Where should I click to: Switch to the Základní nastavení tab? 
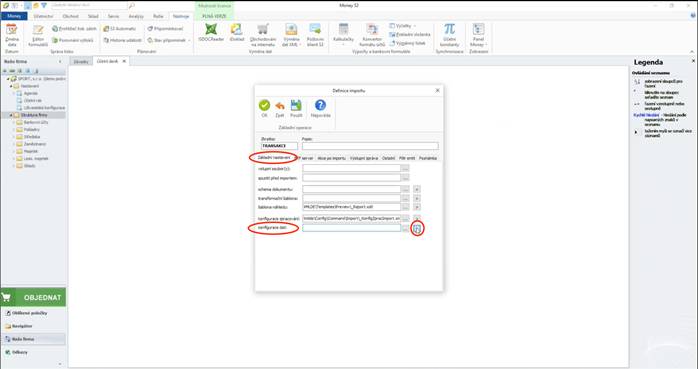pos(274,158)
